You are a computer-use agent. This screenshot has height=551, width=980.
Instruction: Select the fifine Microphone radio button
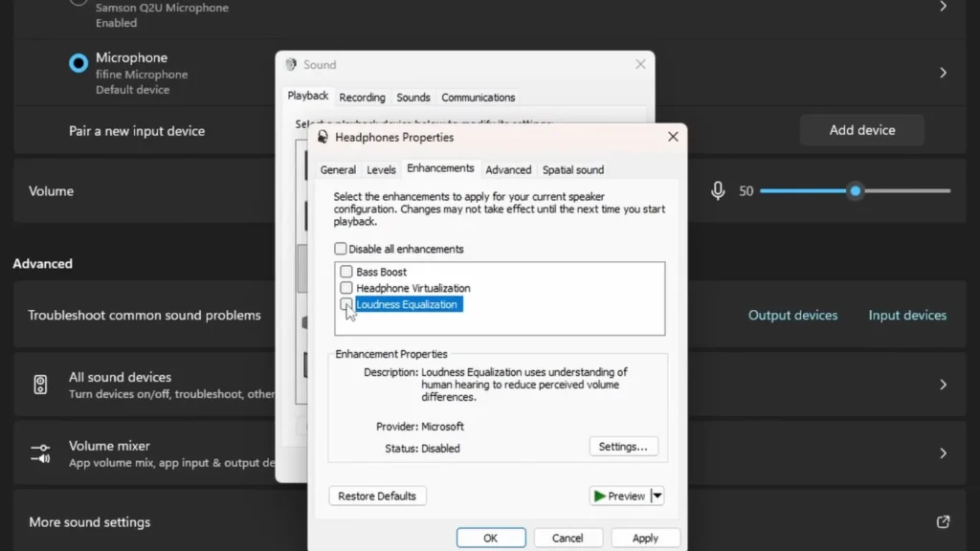pos(78,63)
